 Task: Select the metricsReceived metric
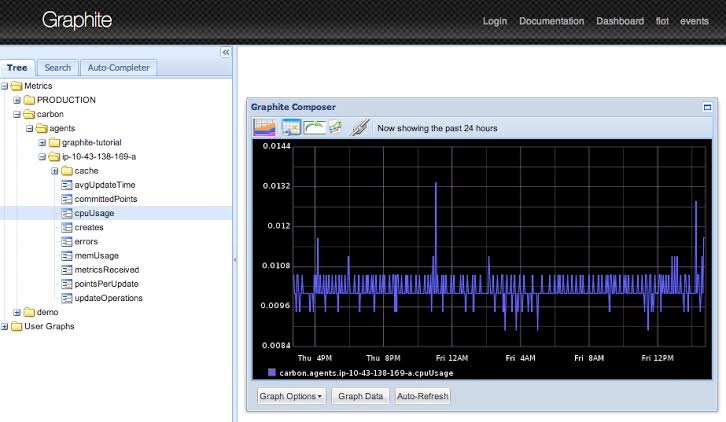point(106,270)
